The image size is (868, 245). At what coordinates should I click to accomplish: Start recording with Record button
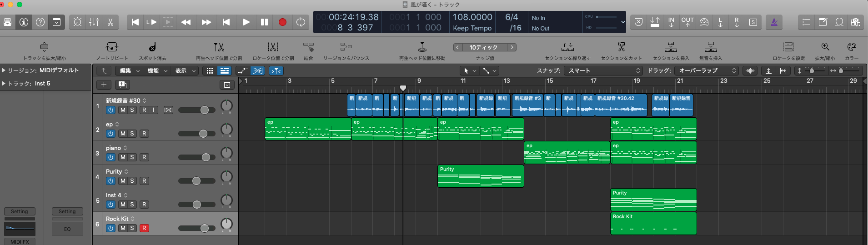coord(282,22)
